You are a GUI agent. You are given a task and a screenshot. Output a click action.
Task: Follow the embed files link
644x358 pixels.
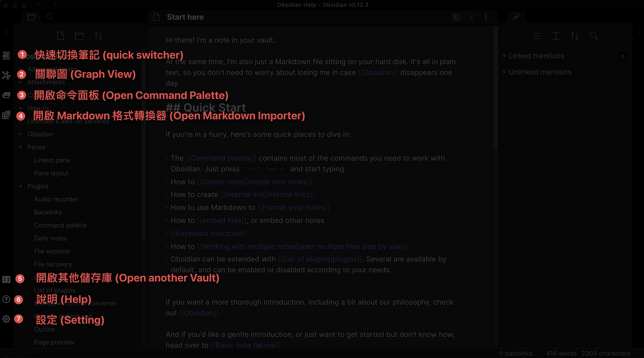222,221
